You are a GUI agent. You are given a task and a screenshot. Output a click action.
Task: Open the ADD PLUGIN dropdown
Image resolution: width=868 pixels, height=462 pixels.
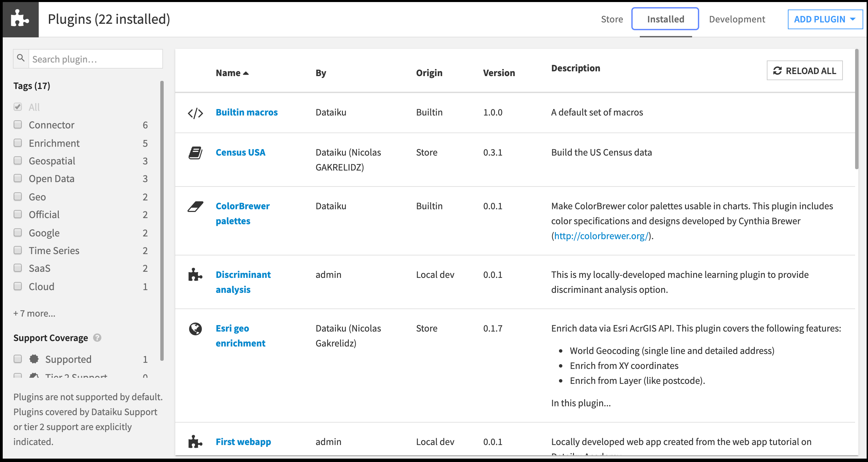(x=825, y=19)
